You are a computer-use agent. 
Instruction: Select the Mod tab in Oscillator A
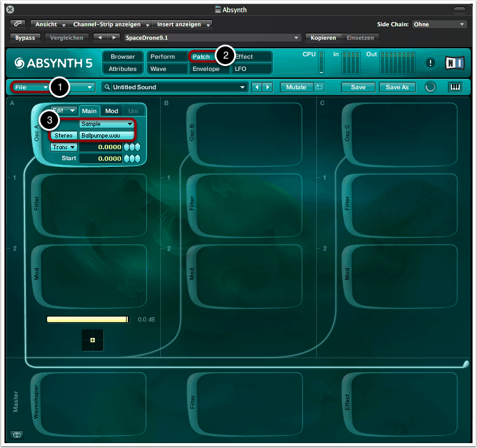(x=111, y=111)
